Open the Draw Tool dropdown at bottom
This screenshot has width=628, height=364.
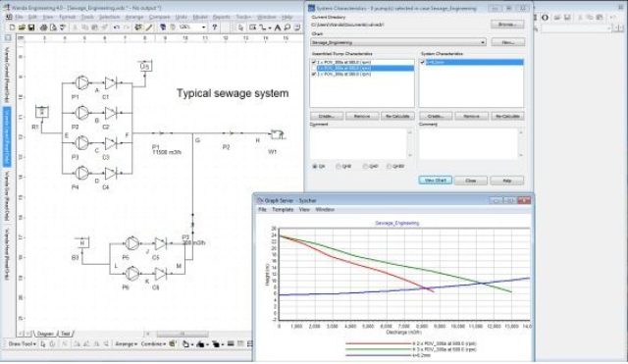tap(23, 344)
